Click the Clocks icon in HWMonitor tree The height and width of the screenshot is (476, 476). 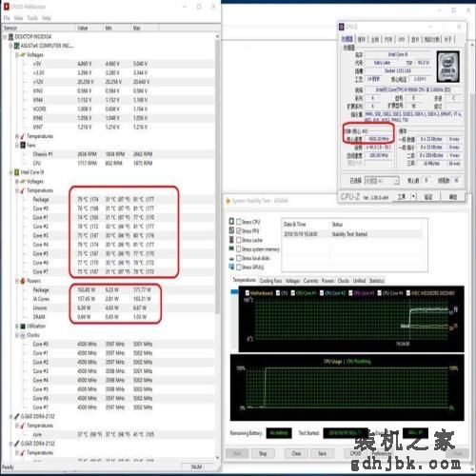(23, 335)
